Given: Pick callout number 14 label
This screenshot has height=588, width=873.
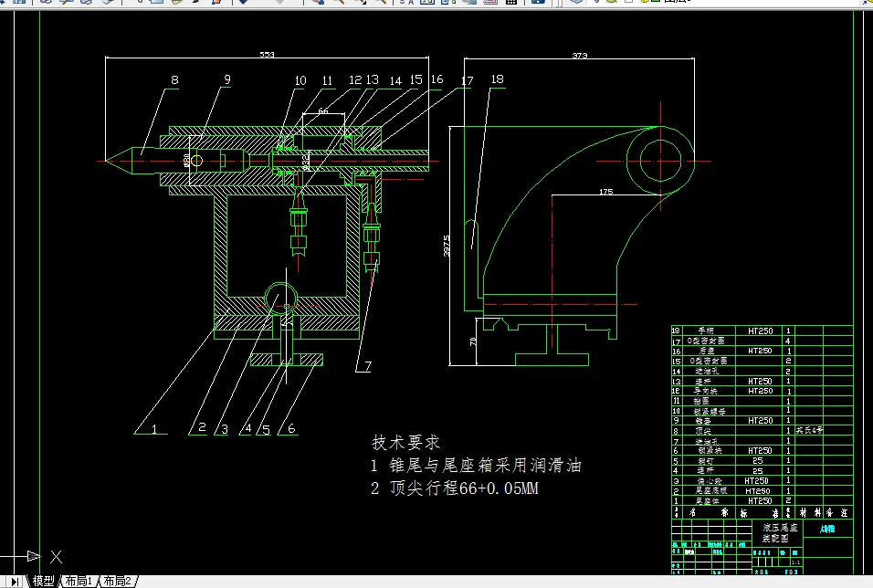Looking at the screenshot, I should coord(395,80).
